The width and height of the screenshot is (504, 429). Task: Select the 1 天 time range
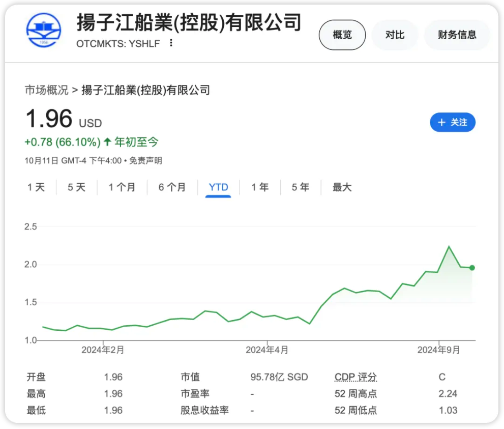tap(36, 187)
